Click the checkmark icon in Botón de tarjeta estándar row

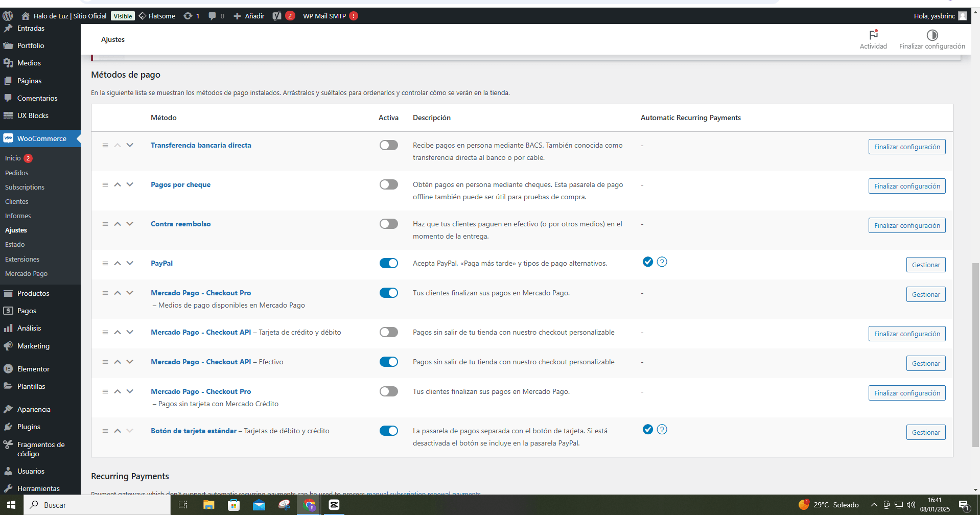coord(647,430)
